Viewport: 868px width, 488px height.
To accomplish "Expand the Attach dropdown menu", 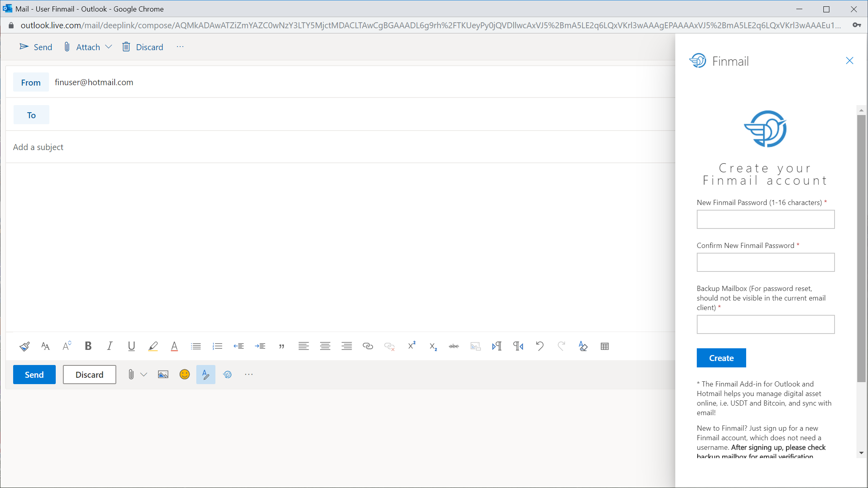I will pos(108,47).
